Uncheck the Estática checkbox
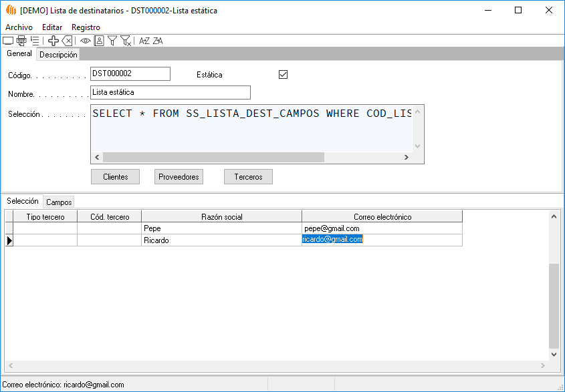 coord(283,75)
